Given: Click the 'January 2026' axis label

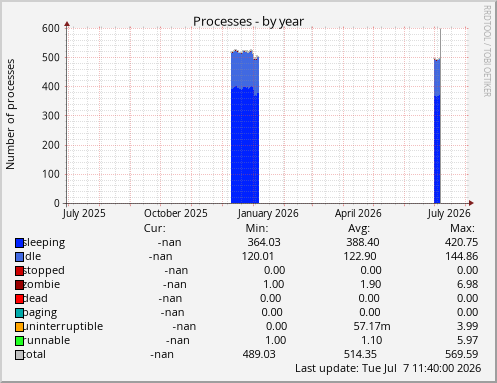Looking at the screenshot, I should pyautogui.click(x=268, y=213).
